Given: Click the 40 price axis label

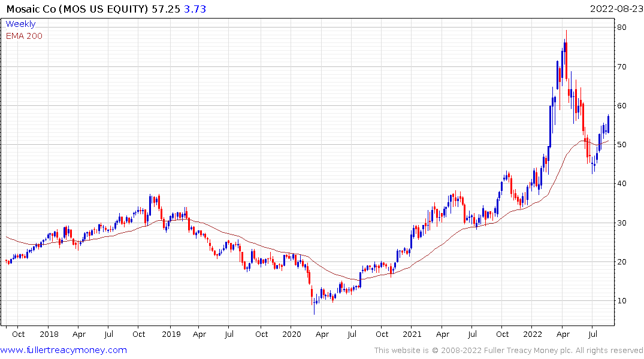Looking at the screenshot, I should tap(621, 184).
